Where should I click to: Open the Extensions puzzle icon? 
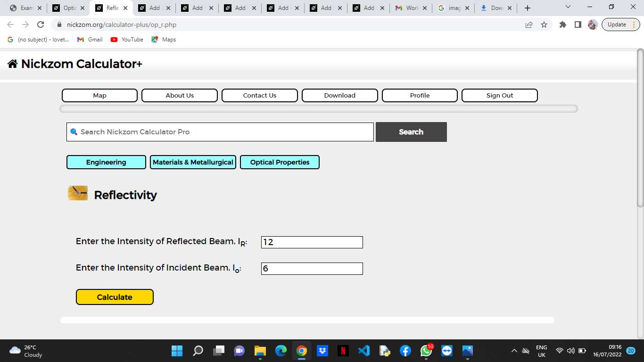pyautogui.click(x=562, y=25)
